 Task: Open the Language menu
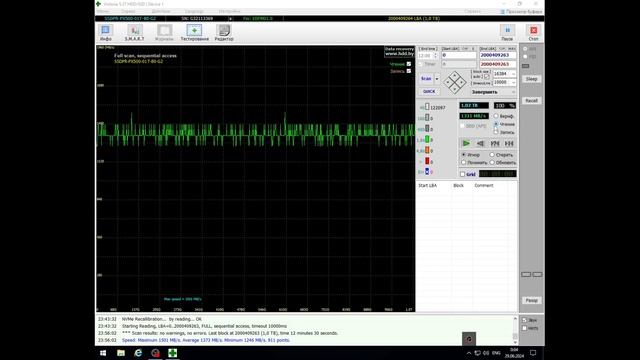(194, 12)
